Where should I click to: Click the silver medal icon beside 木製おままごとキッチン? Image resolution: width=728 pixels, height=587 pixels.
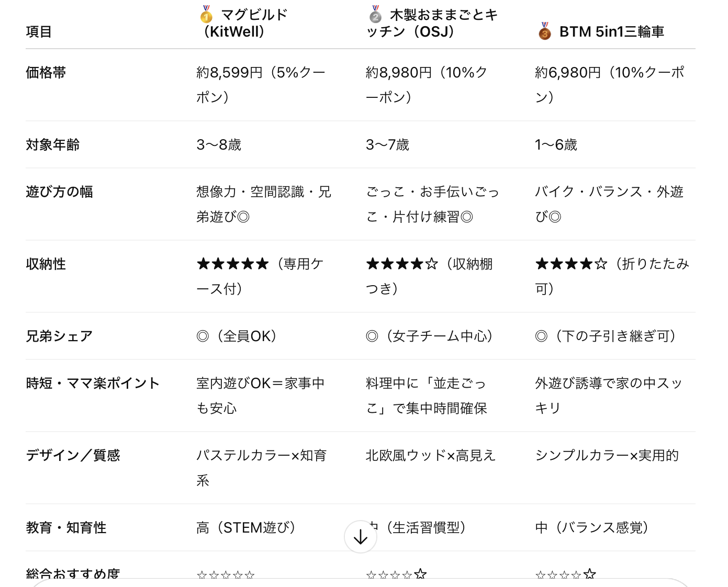(x=375, y=15)
